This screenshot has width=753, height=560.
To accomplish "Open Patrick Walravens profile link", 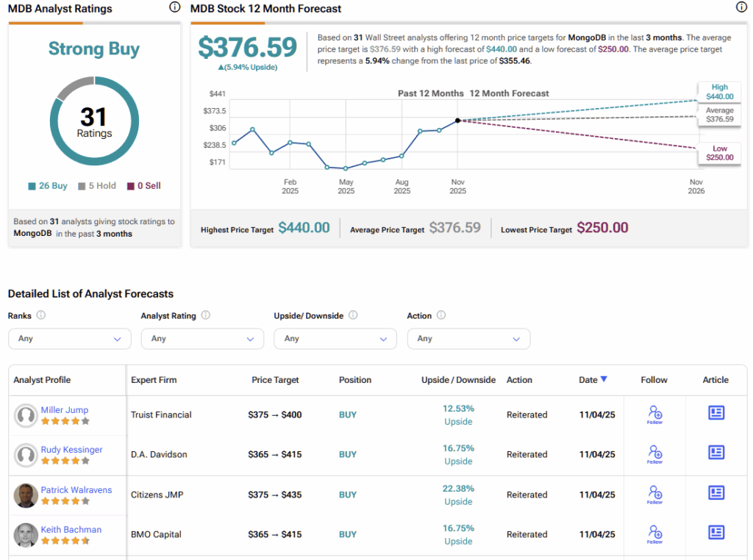I will [76, 489].
